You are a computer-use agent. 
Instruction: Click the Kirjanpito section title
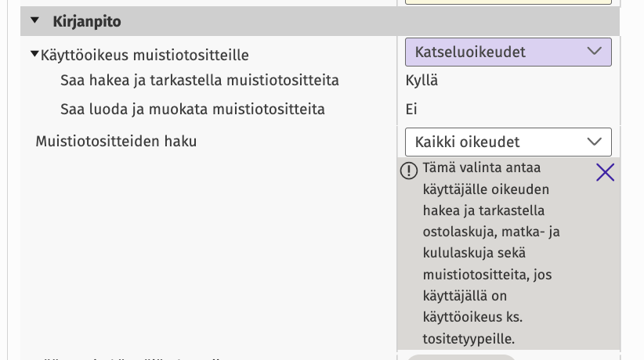87,21
